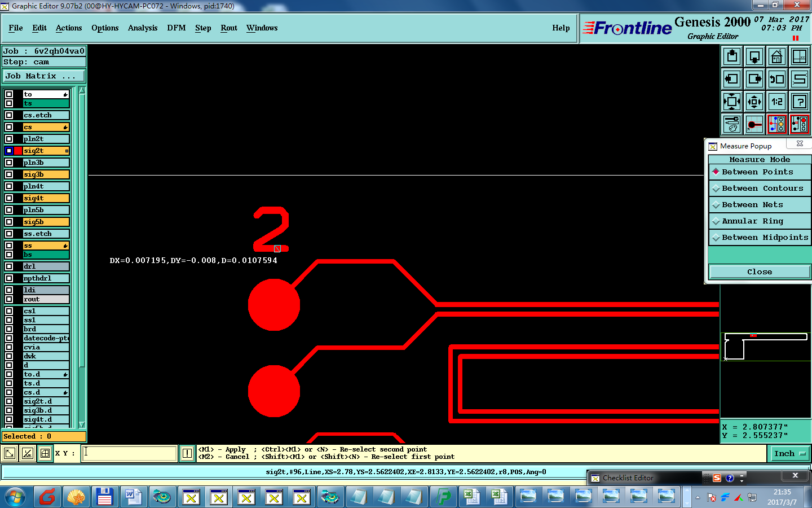The width and height of the screenshot is (812, 508).
Task: Select Between Midpoints measure mode
Action: (760, 237)
